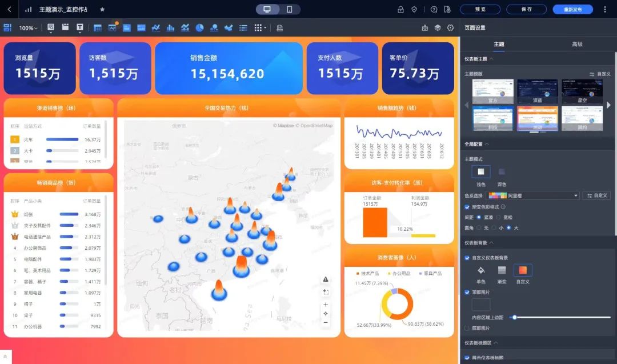This screenshot has height=364, width=617.
Task: Click the document settings icon in header
Action: click(447, 10)
